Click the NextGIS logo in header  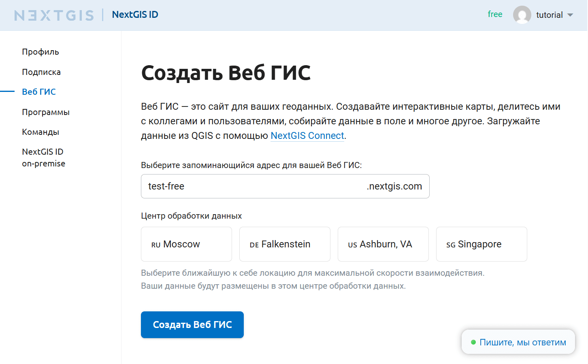(54, 15)
